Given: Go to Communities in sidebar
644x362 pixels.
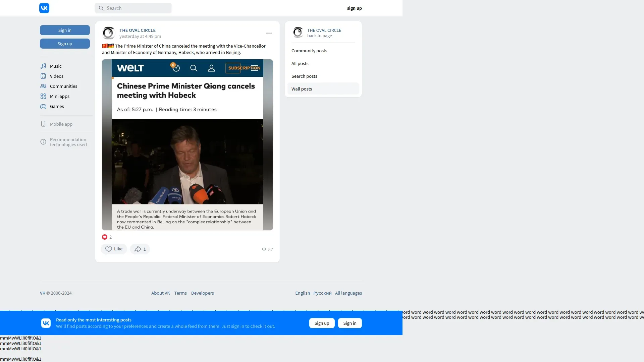Looking at the screenshot, I should coord(63,86).
